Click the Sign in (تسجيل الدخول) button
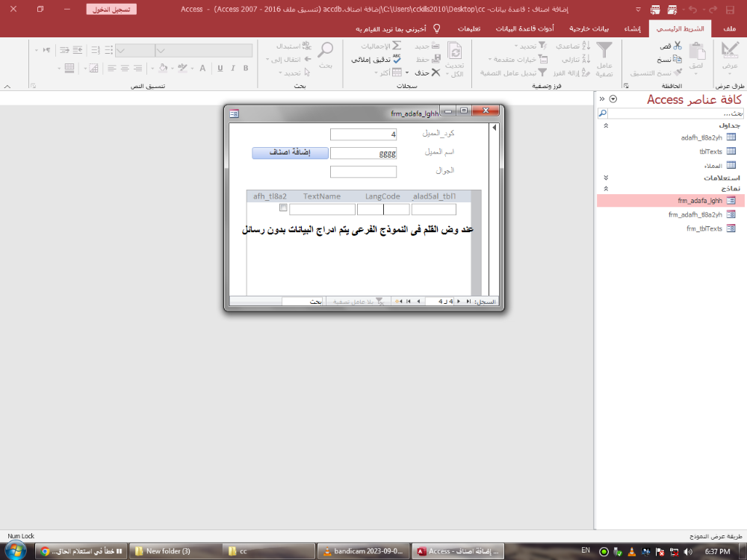The height and width of the screenshot is (560, 747). [x=111, y=10]
